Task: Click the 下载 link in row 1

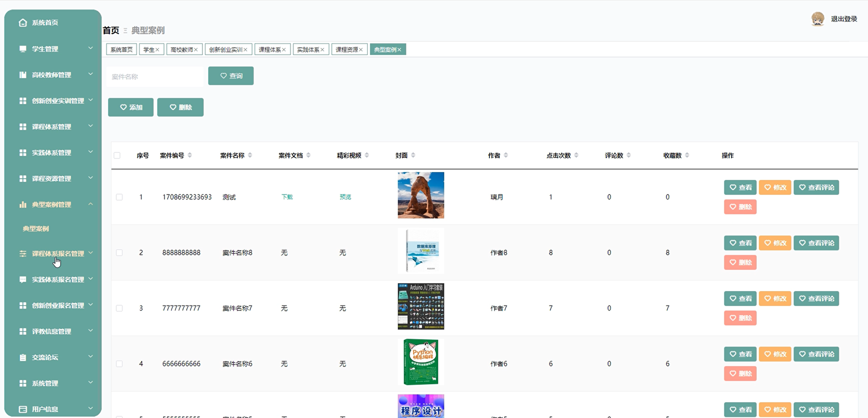Action: 287,197
